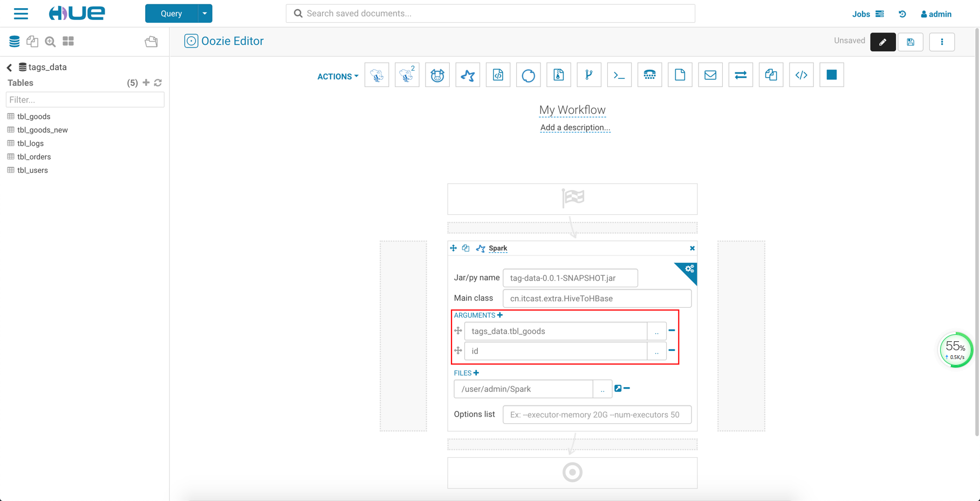The image size is (980, 501).
Task: Add a Shell command action
Action: pos(619,75)
